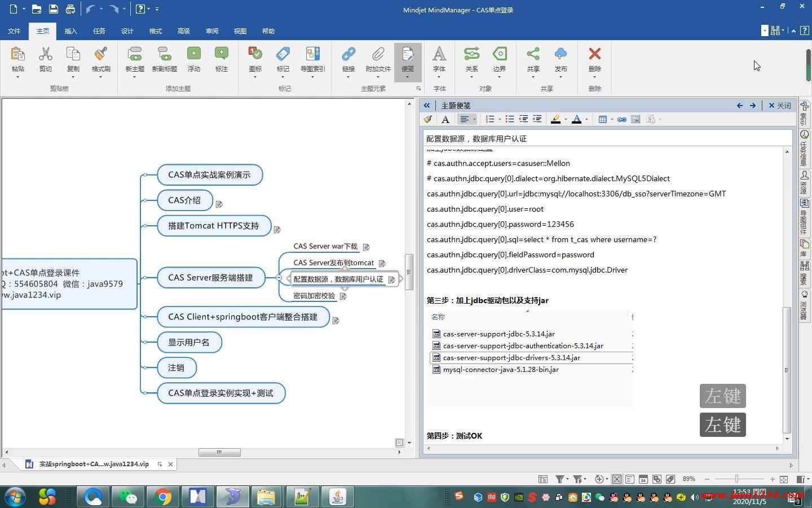The width and height of the screenshot is (812, 508).
Task: Decrease indent in notes toolbar
Action: [523, 119]
